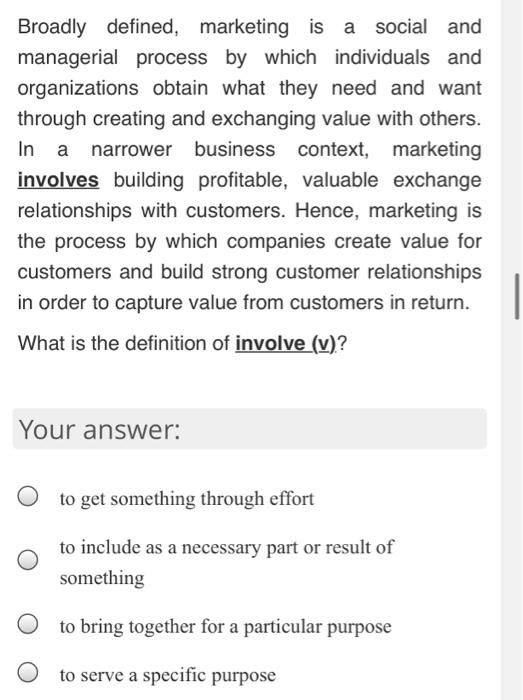
Task: Click the scrollbar track below the thumb
Action: pos(517,509)
